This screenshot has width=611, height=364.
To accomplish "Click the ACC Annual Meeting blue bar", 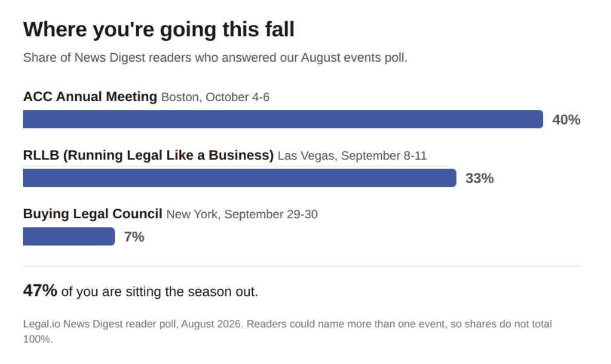I will (x=283, y=119).
